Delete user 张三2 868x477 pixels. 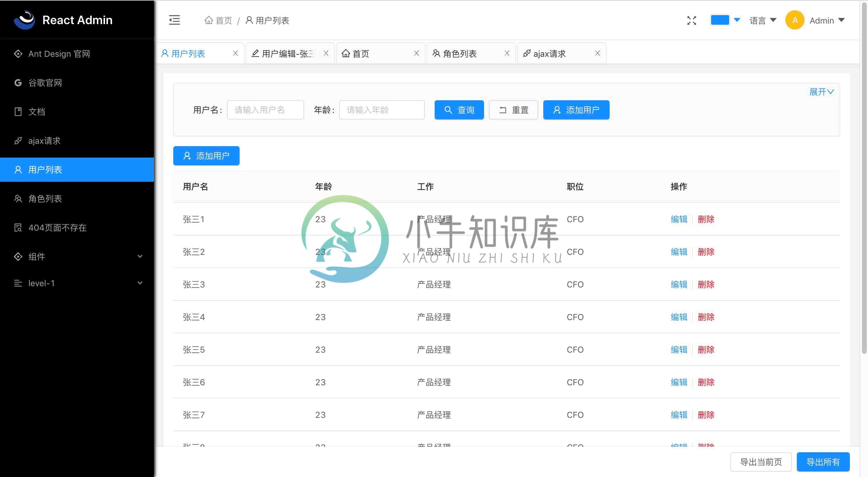click(x=706, y=252)
